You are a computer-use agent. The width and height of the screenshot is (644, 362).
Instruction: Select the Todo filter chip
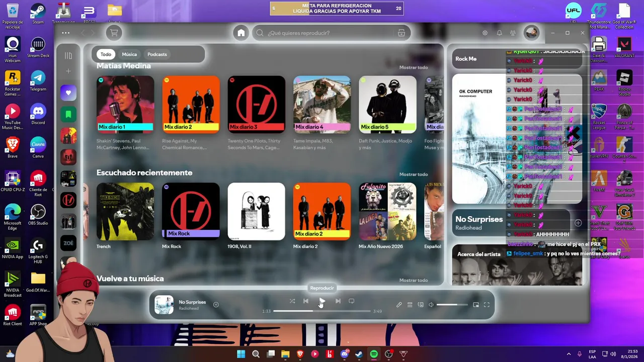106,54
